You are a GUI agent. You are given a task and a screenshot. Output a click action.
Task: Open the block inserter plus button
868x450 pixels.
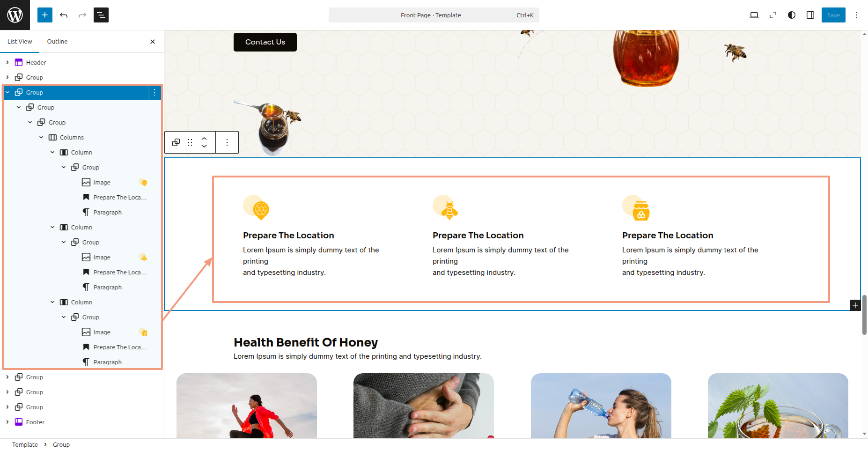45,15
